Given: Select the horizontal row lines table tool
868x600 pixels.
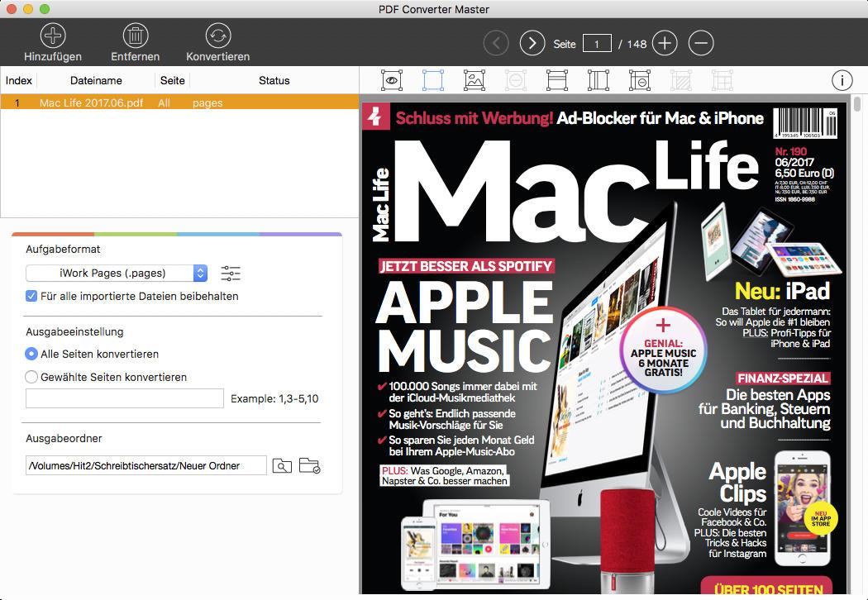Looking at the screenshot, I should pyautogui.click(x=557, y=80).
